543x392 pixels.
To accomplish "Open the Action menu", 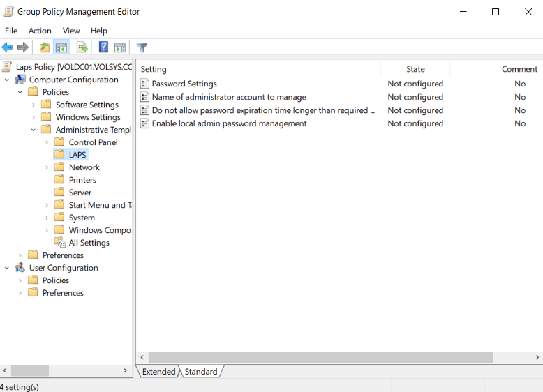I will click(x=40, y=31).
